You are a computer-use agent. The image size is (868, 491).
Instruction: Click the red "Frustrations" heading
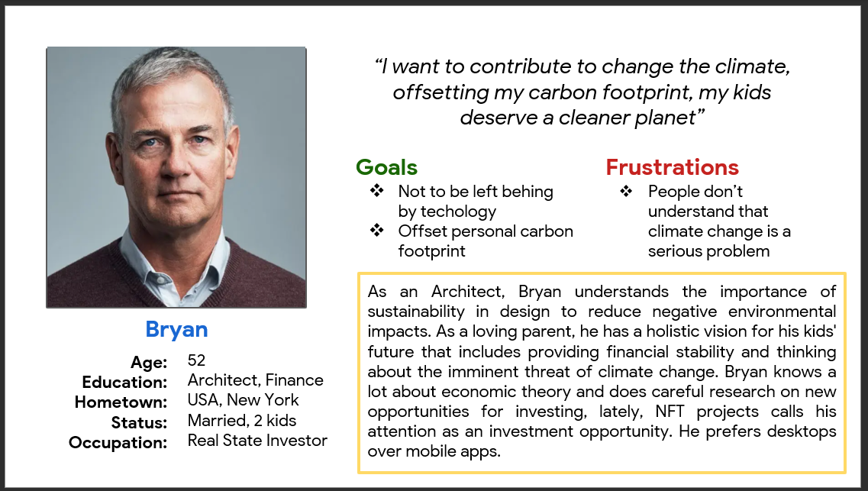pyautogui.click(x=672, y=167)
